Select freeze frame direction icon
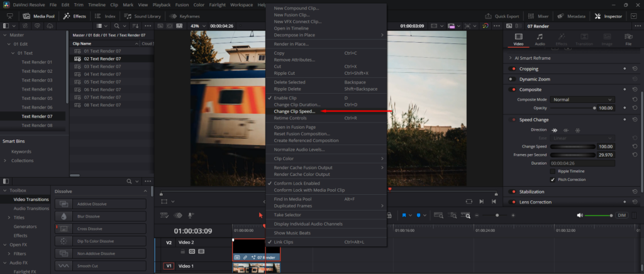This screenshot has height=274, width=644. click(577, 130)
